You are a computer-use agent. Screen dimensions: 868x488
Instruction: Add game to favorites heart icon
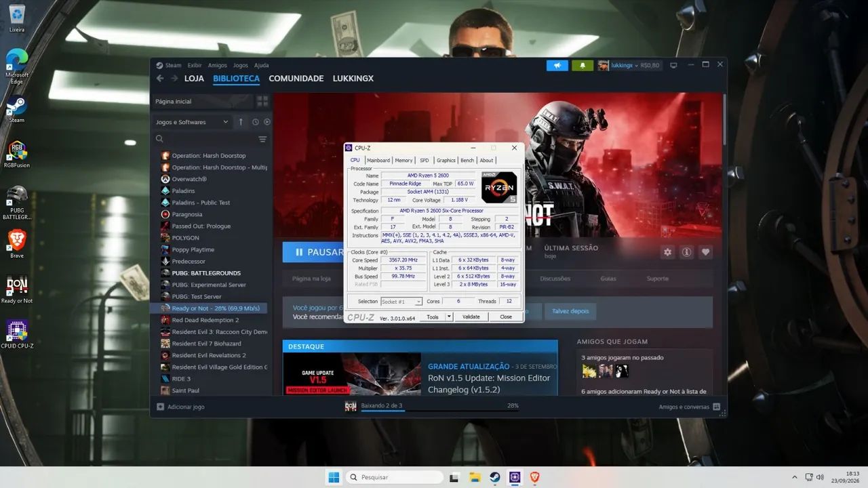(x=706, y=252)
